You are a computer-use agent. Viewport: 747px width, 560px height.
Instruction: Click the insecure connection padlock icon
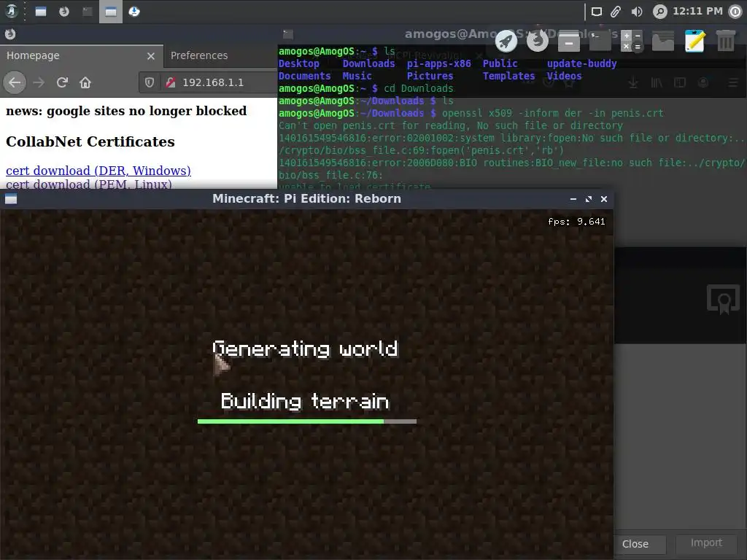click(171, 82)
